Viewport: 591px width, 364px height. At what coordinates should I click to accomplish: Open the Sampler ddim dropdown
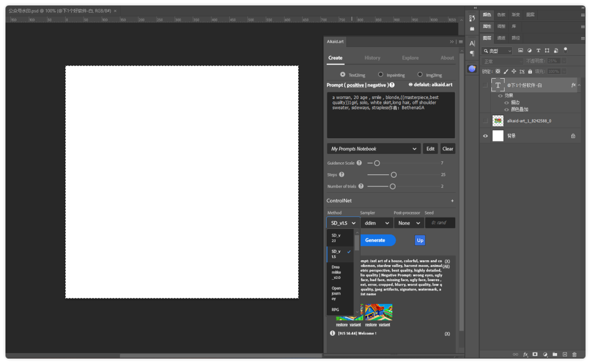[x=376, y=223]
